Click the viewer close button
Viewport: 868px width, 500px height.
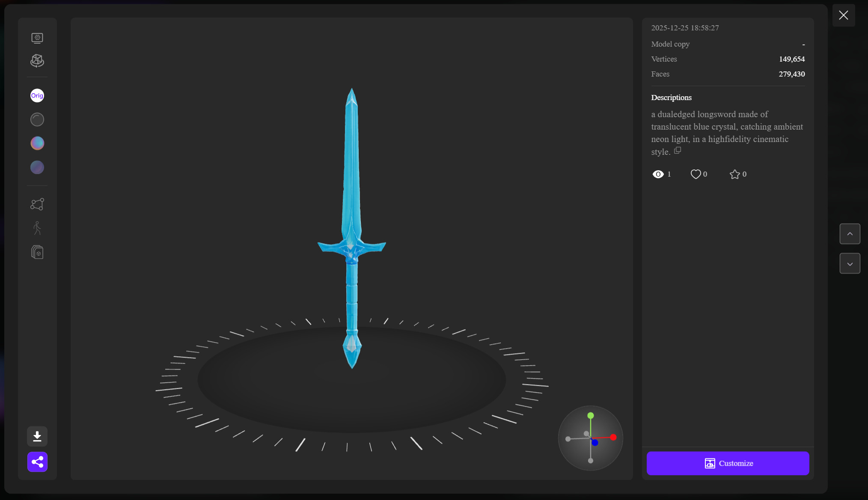(843, 15)
